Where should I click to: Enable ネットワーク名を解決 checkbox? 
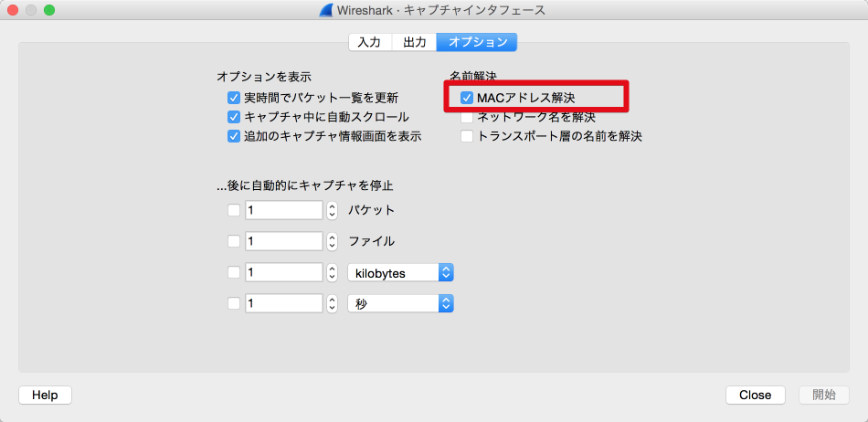tap(467, 117)
